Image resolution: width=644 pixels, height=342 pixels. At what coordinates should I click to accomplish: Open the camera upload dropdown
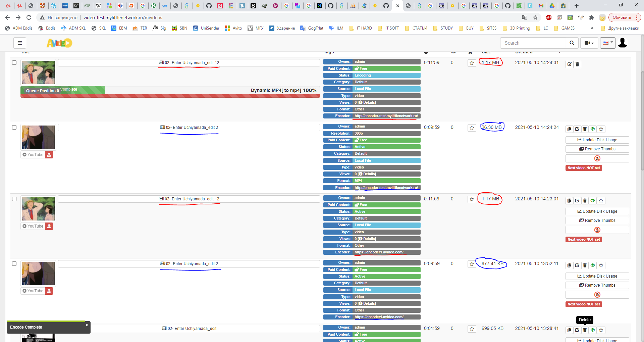coord(589,43)
